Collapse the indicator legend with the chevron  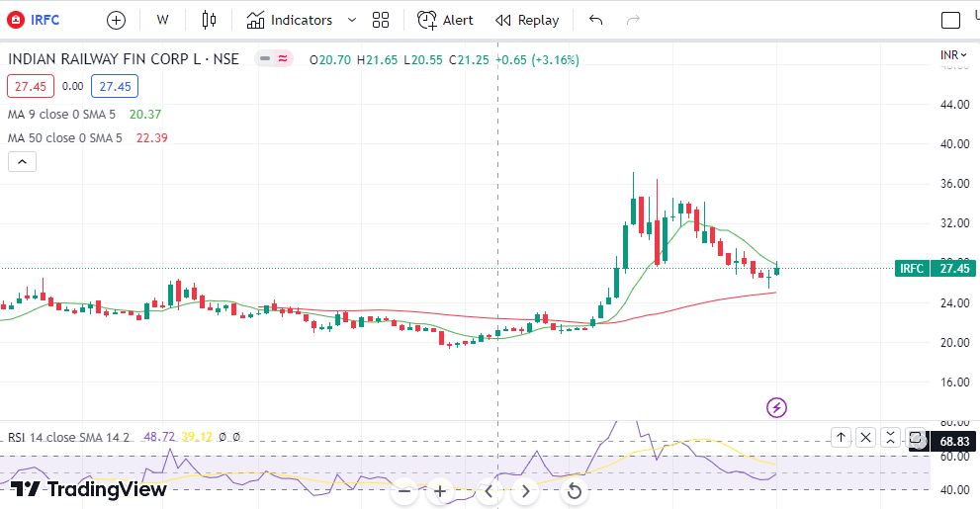(22, 162)
